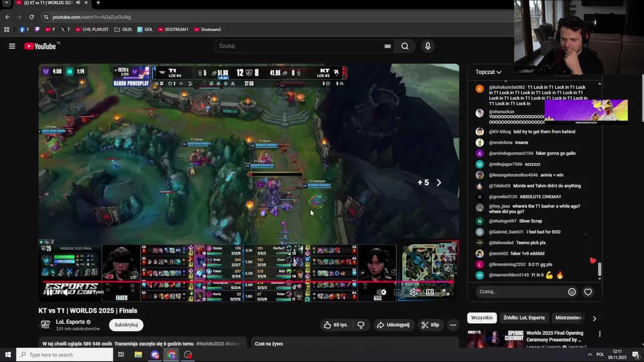Image resolution: width=644 pixels, height=362 pixels.
Task: Start voice search with the microphone
Action: point(428,46)
